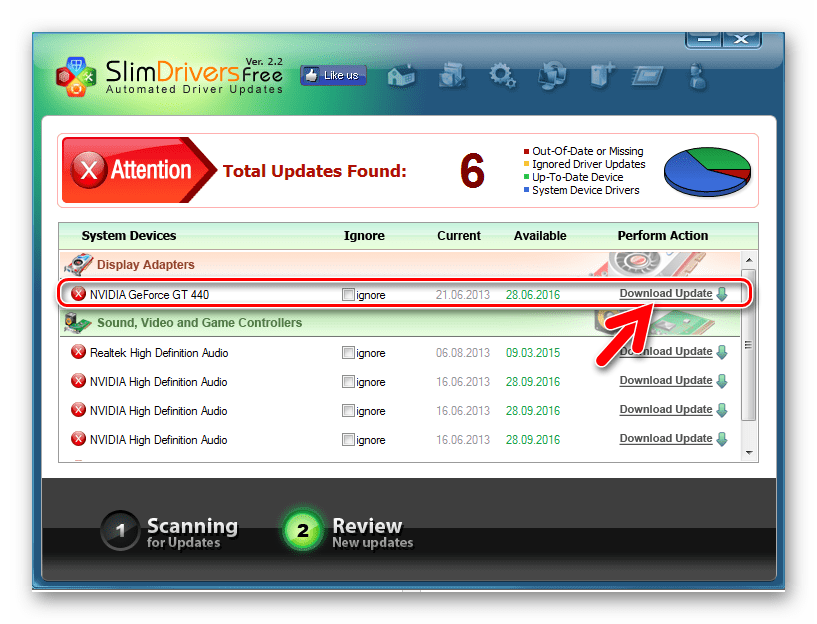Download Update for NVIDIA GeForce GT 440
Image resolution: width=817 pixels, height=624 pixels.
point(665,294)
